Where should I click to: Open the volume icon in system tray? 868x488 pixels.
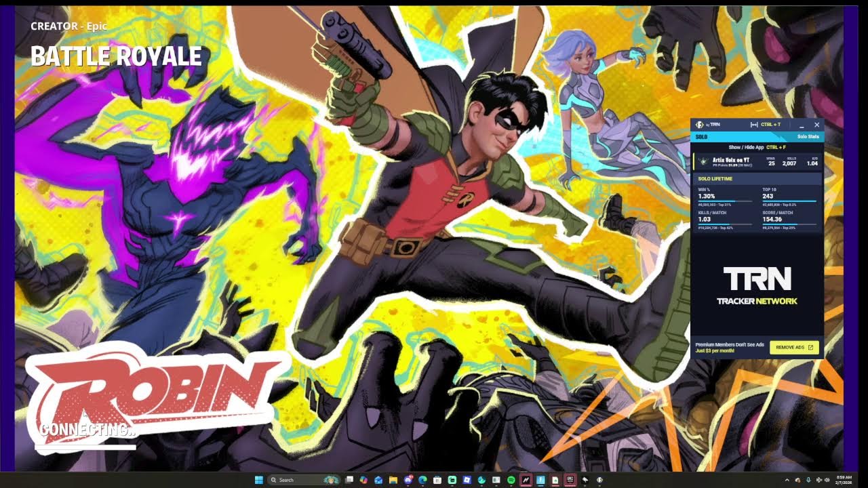pos(827,480)
